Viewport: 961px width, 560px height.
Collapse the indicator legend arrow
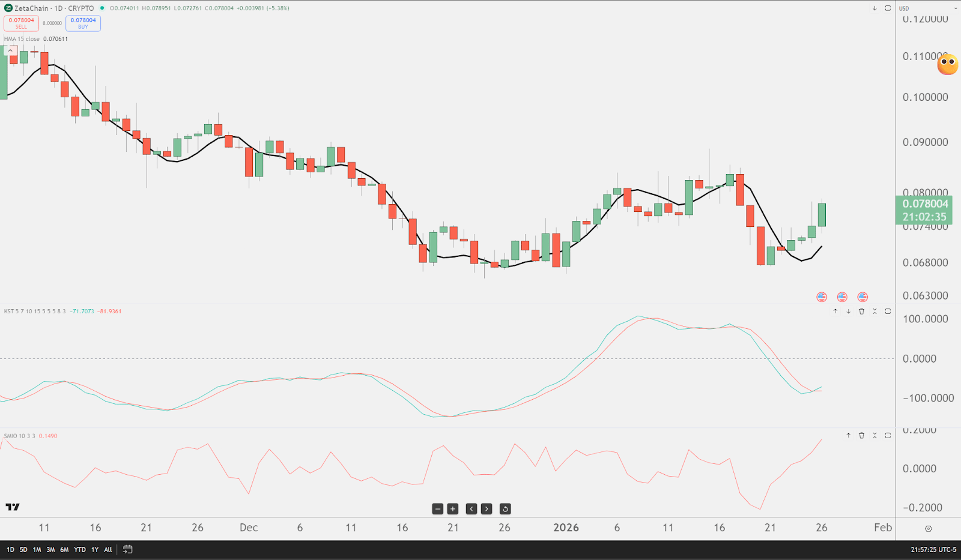10,51
